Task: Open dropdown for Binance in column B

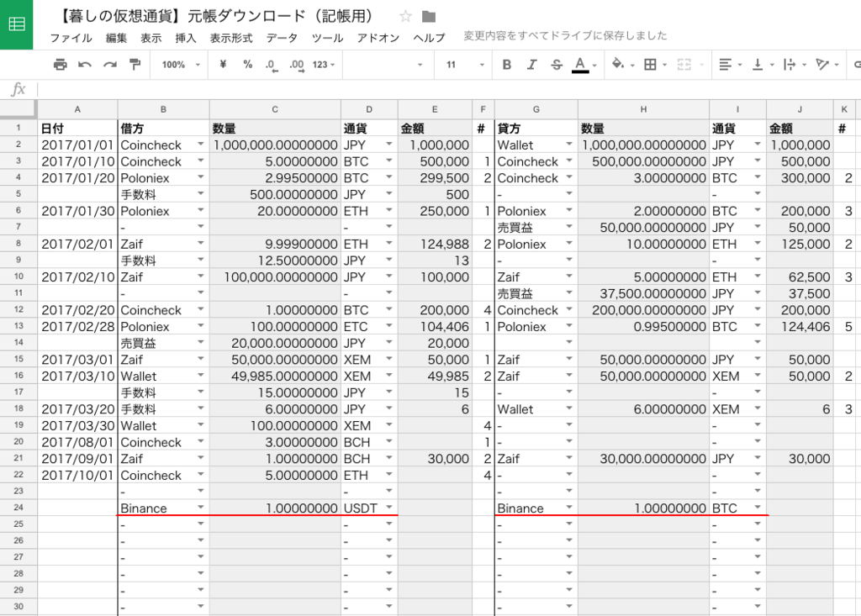Action: pos(201,507)
